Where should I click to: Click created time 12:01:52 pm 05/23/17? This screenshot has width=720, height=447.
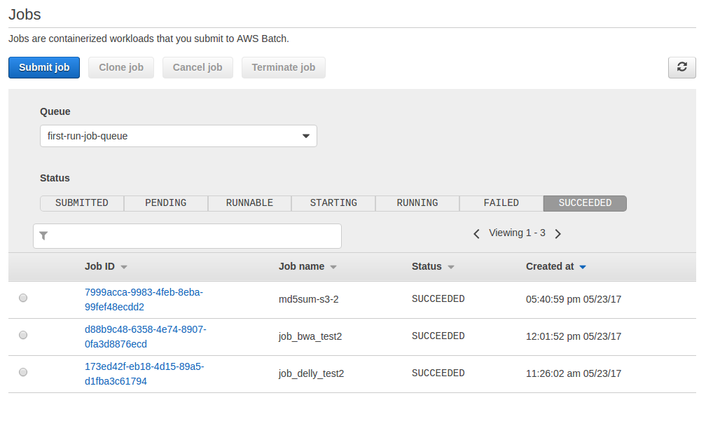(574, 337)
